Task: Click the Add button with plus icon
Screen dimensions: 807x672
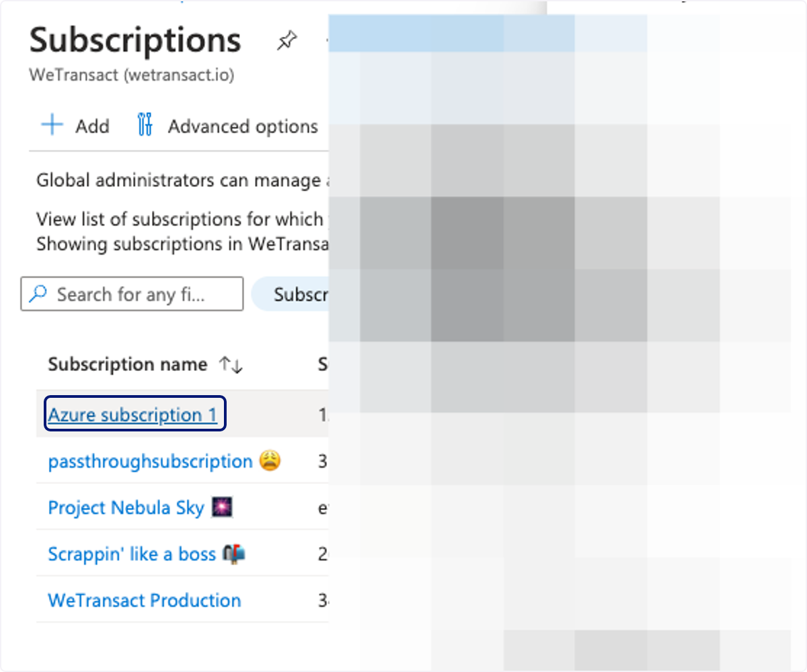Action: point(75,126)
